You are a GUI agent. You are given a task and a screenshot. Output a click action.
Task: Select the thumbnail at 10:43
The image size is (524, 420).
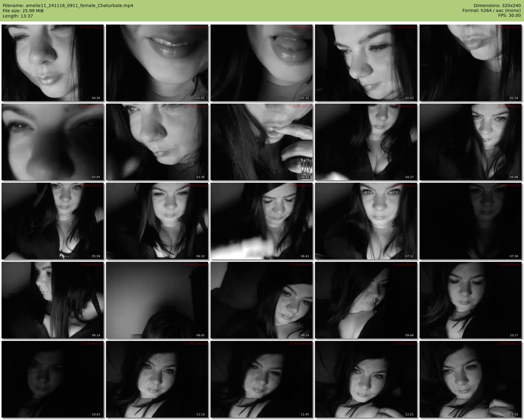(x=53, y=379)
